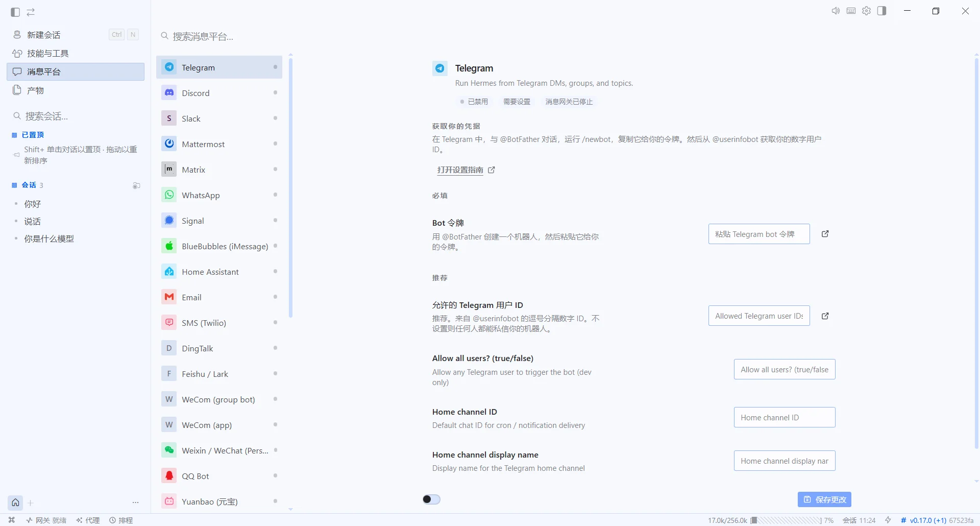Focus the 粘贴 Telegram bot 令牌 input

(x=759, y=234)
